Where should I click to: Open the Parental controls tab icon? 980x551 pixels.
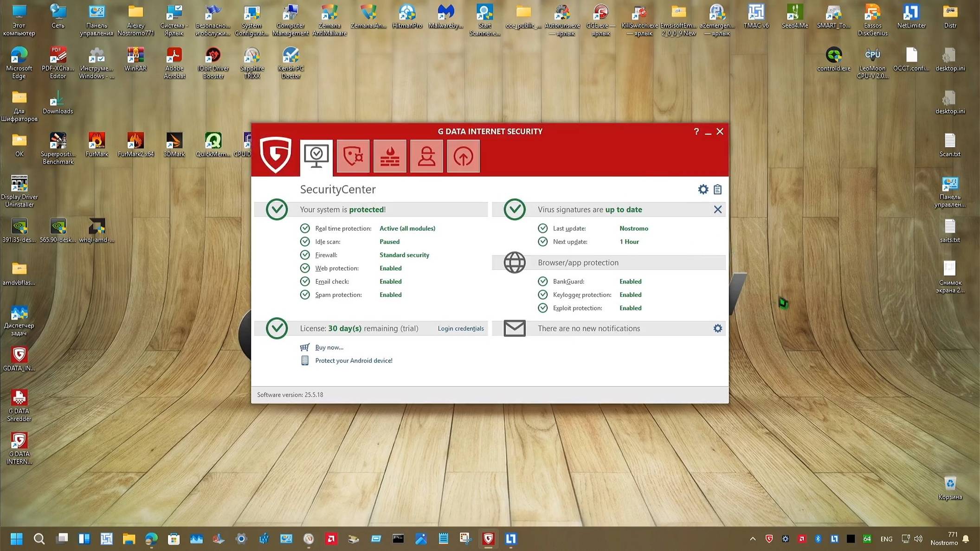[426, 156]
